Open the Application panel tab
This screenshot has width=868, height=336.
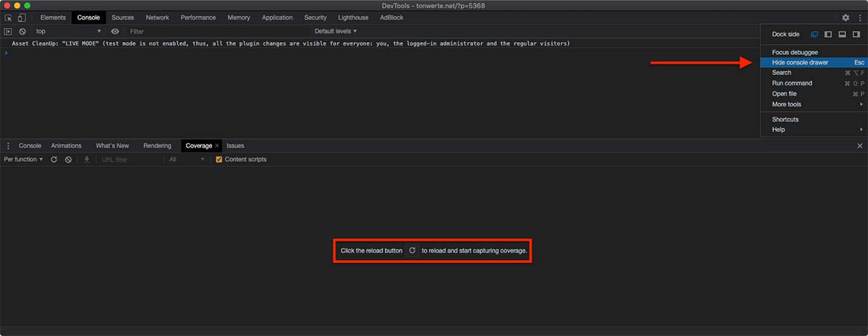pos(277,17)
